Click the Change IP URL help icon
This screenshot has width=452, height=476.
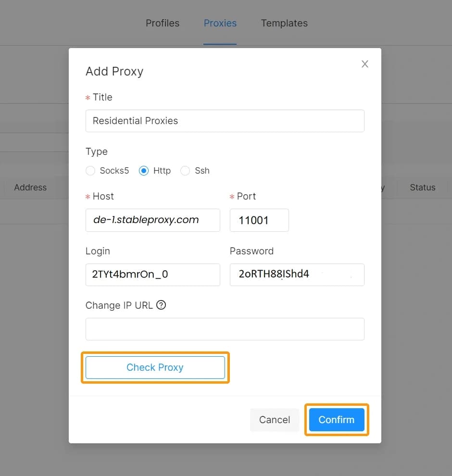pyautogui.click(x=161, y=305)
